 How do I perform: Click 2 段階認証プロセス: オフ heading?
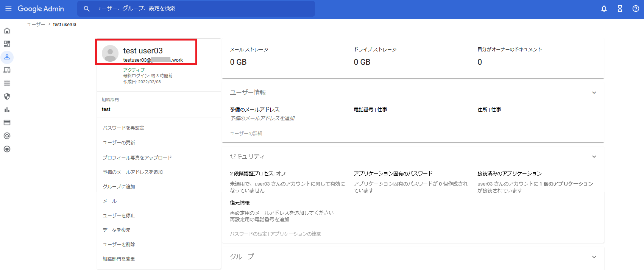coord(258,174)
